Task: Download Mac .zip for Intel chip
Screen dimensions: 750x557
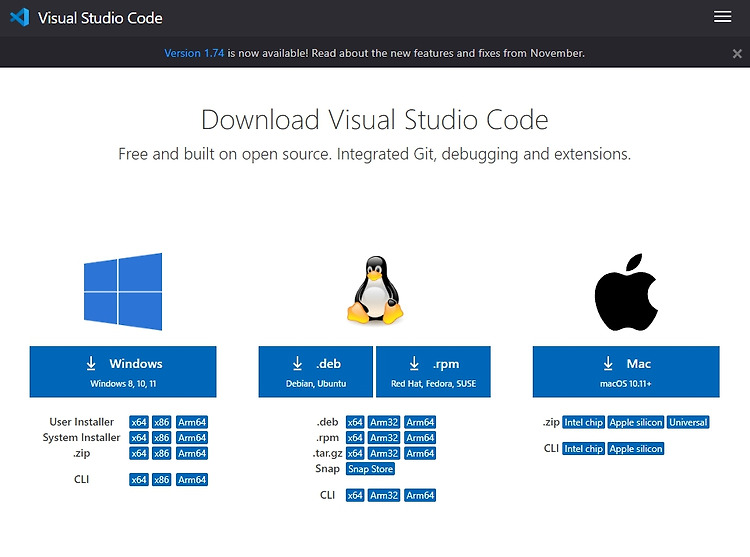Action: point(584,422)
